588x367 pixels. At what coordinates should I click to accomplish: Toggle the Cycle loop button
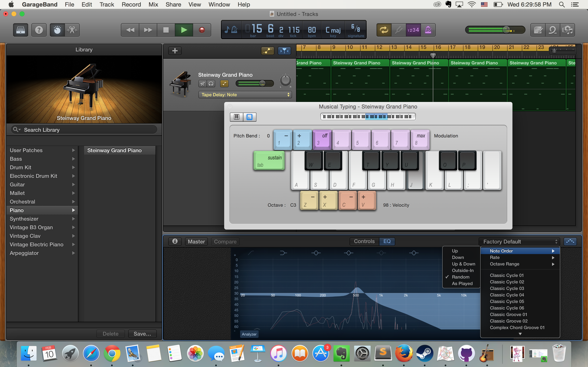coord(384,30)
